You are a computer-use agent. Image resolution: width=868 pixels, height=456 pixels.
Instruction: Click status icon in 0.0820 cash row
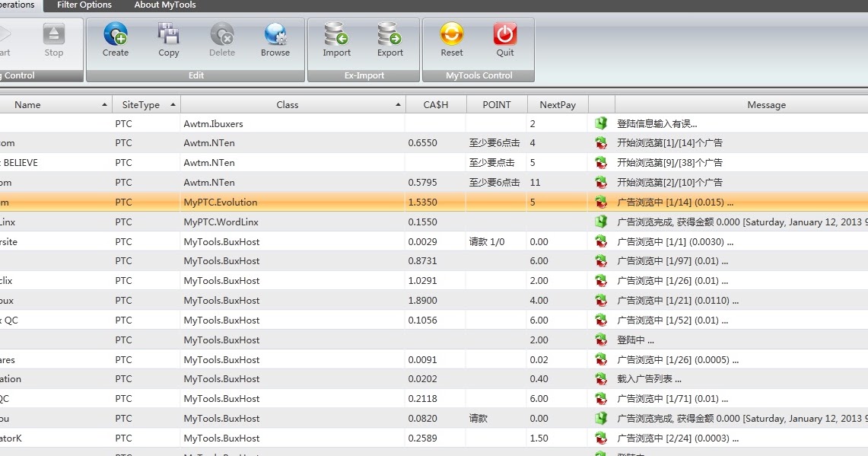pos(601,419)
